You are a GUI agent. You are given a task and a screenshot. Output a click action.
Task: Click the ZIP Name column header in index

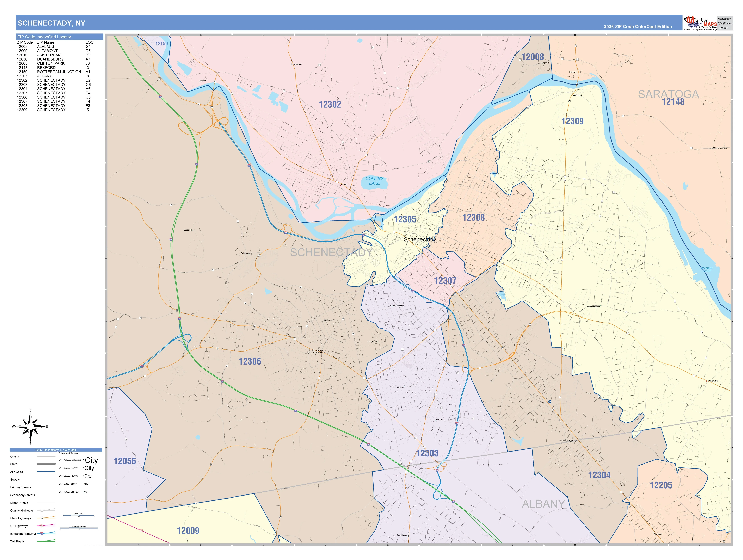45,42
